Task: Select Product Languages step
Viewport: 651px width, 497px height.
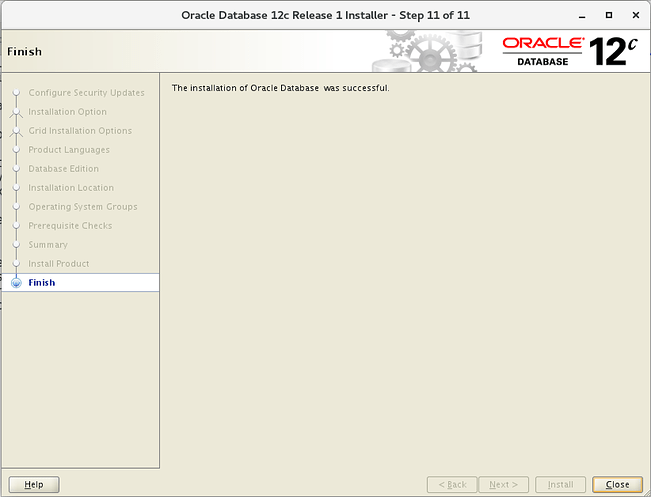Action: click(x=69, y=149)
